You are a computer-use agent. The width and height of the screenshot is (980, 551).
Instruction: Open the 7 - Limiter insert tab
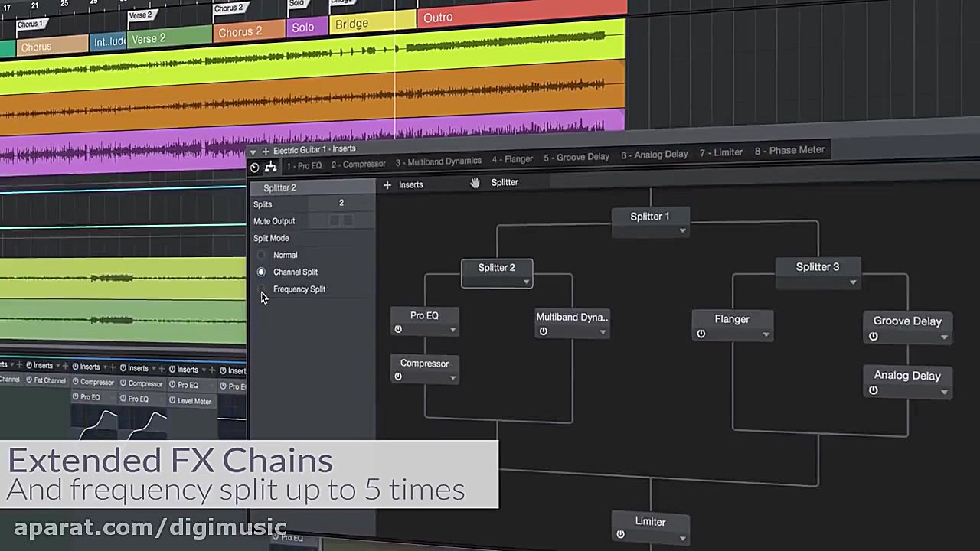point(720,152)
